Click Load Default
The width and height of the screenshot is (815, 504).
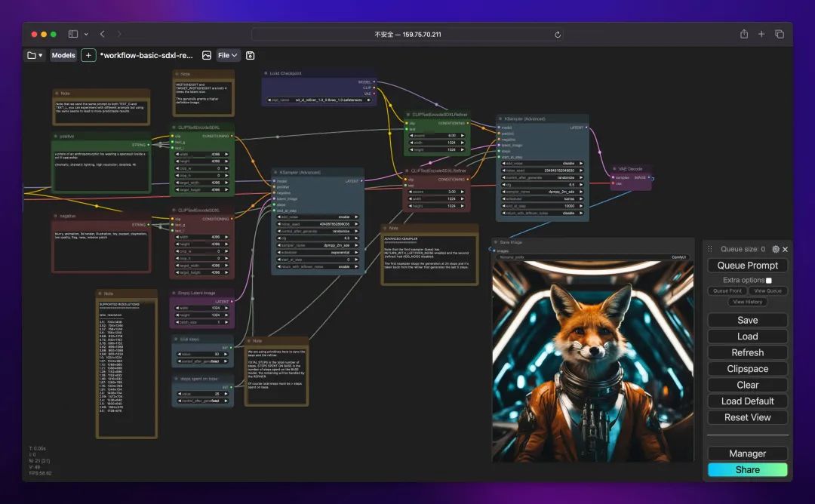coord(747,401)
